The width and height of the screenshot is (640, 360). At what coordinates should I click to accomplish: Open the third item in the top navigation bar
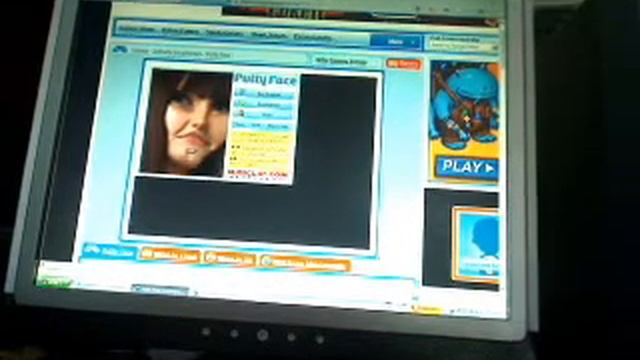225,33
